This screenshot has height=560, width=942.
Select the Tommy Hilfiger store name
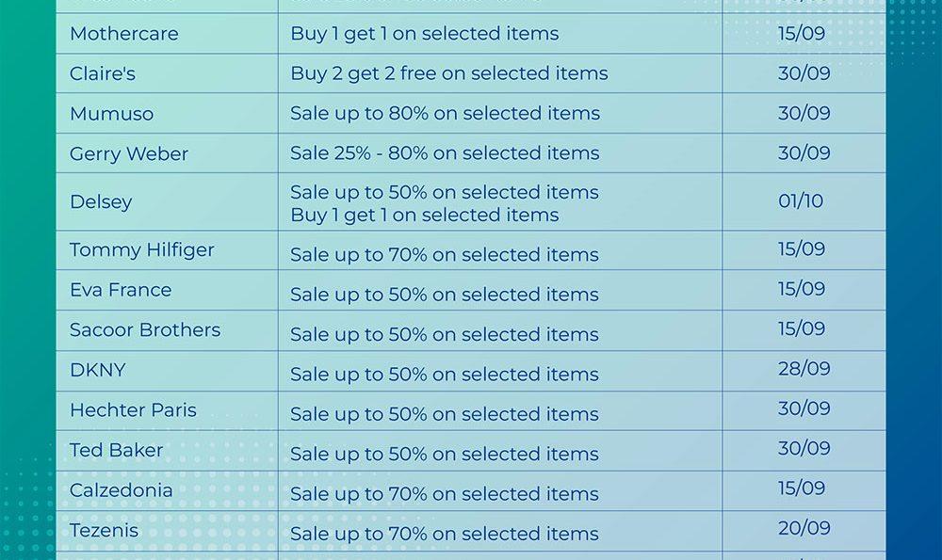[141, 250]
